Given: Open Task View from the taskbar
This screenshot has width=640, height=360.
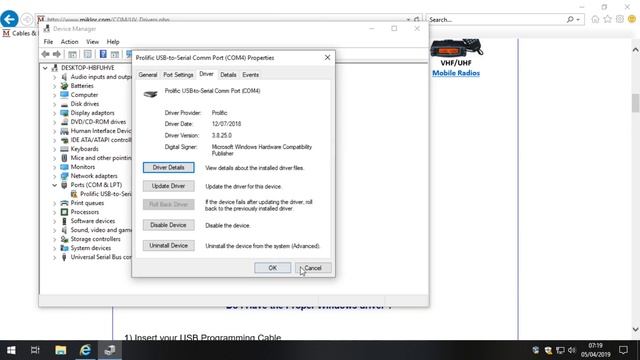Looking at the screenshot, I should 35,350.
